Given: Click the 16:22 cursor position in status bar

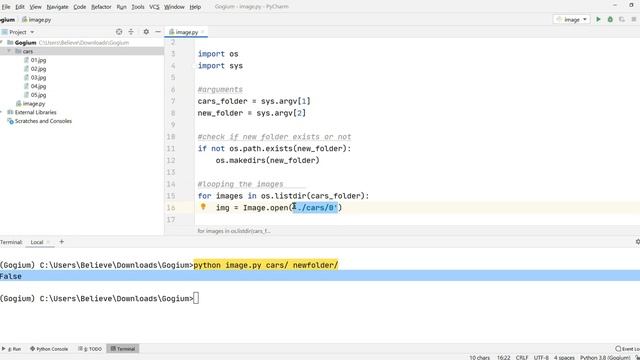Looking at the screenshot, I should click(503, 358).
